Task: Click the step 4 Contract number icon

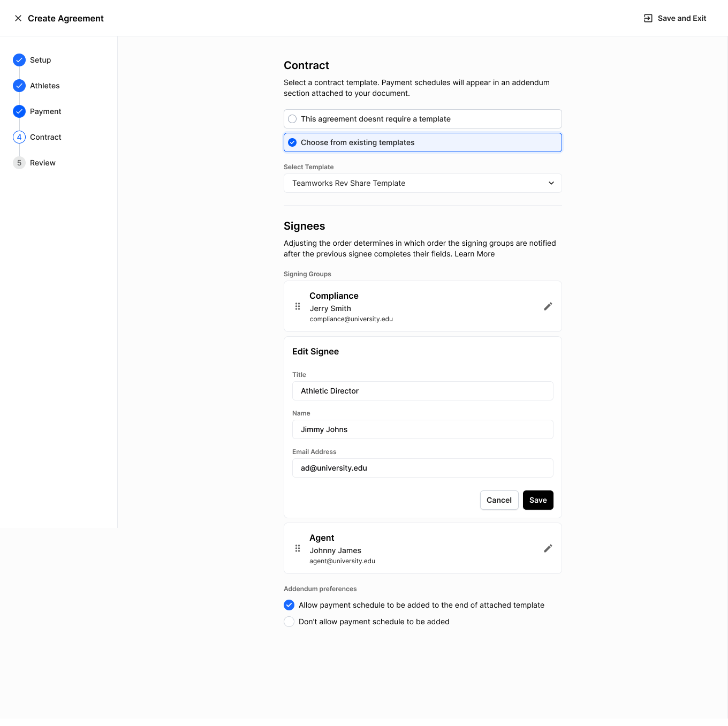Action: (19, 137)
